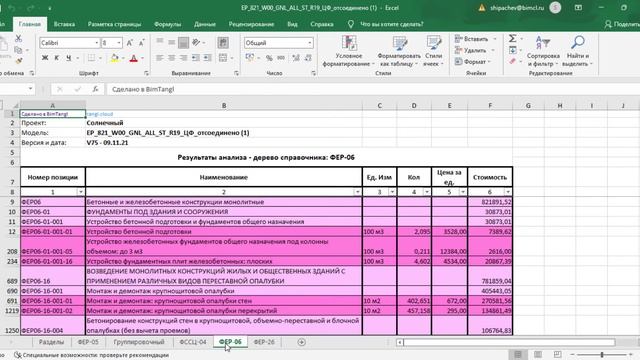Toggle bold formatting (Ж)
Viewport: 640px width, 360px height.
45,58
